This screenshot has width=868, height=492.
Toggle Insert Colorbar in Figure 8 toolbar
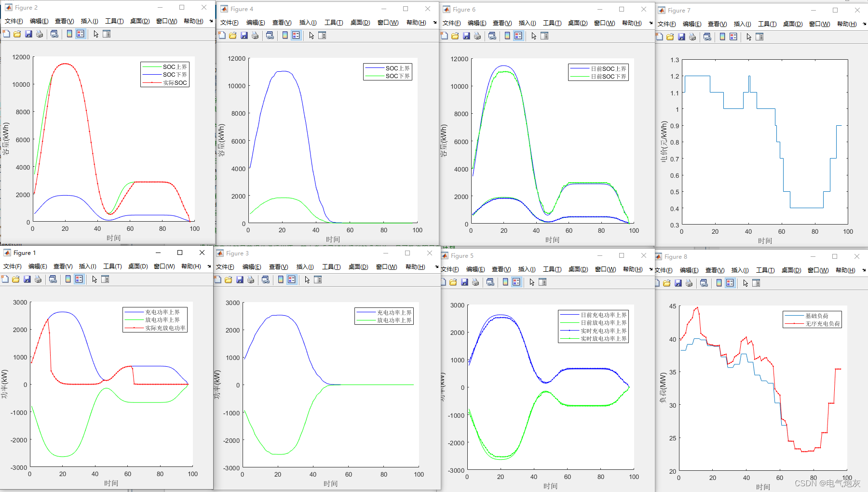click(x=719, y=283)
